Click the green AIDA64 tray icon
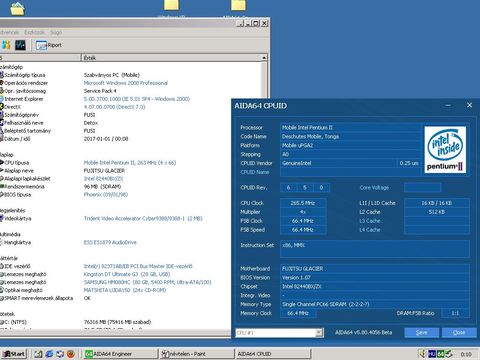This screenshot has height=360, width=480. (x=440, y=354)
